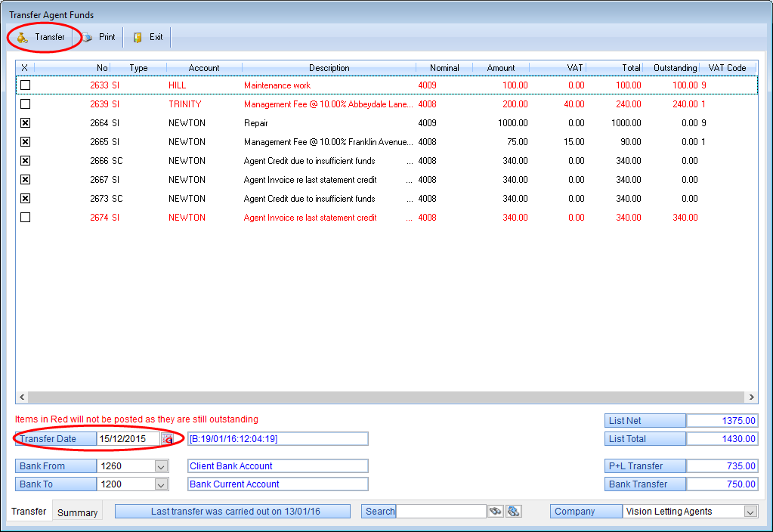Select the Transfer tab at bottom
The image size is (773, 532).
click(x=29, y=512)
